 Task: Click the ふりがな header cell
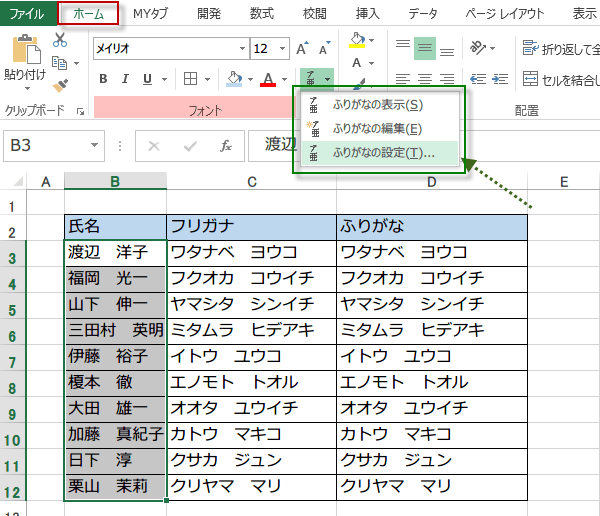tap(432, 227)
